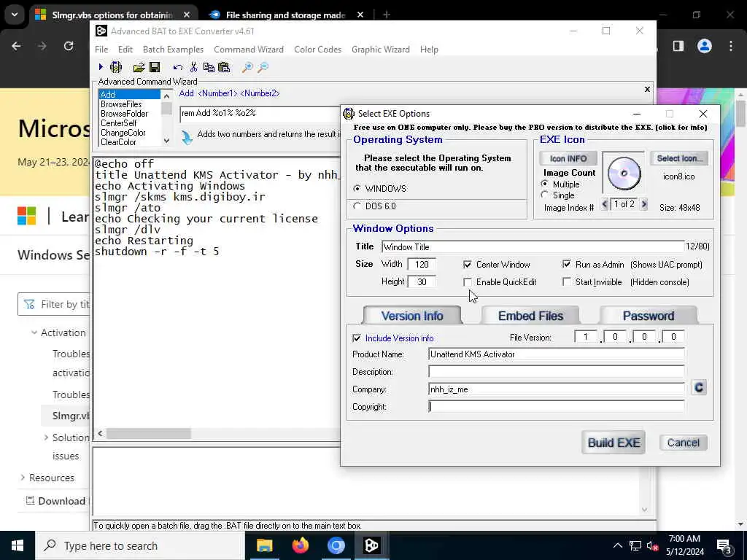This screenshot has height=560, width=747.
Task: Open browser side panel icon
Action: (x=678, y=46)
